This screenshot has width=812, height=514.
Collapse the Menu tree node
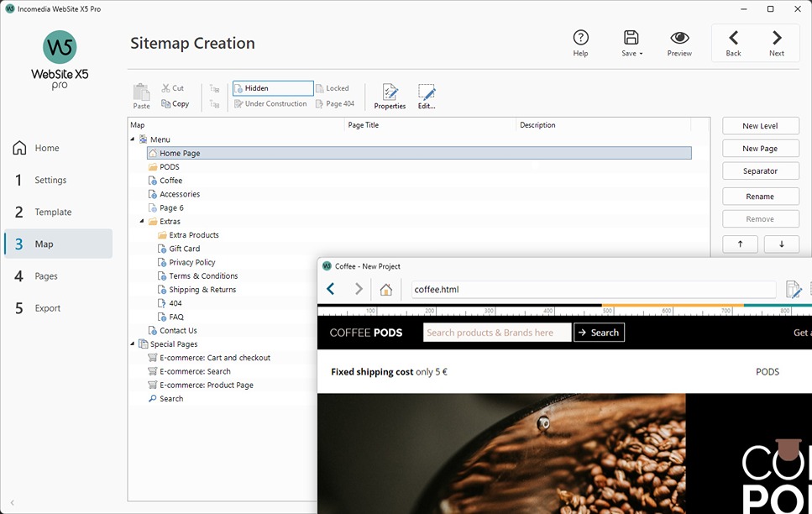pyautogui.click(x=131, y=139)
